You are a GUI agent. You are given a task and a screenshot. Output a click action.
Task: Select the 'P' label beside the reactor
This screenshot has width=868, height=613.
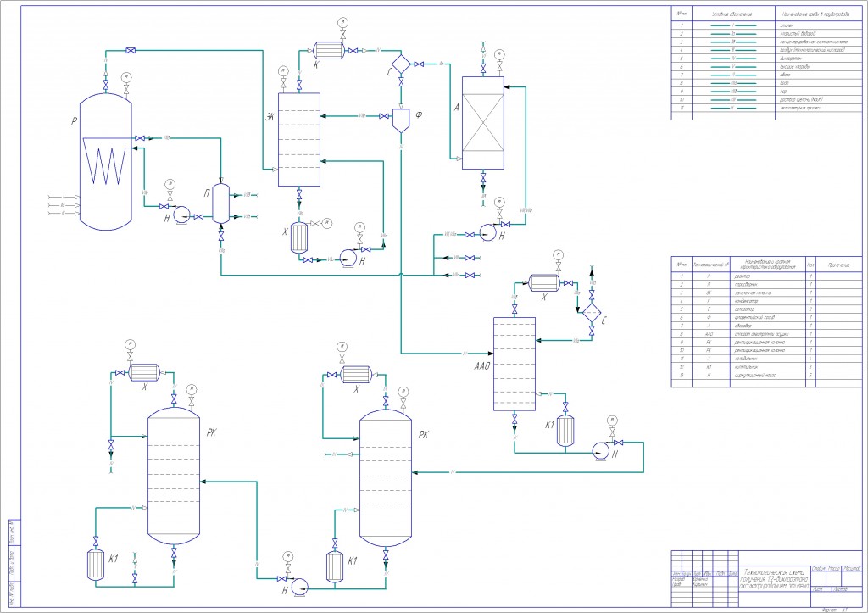pyautogui.click(x=75, y=120)
